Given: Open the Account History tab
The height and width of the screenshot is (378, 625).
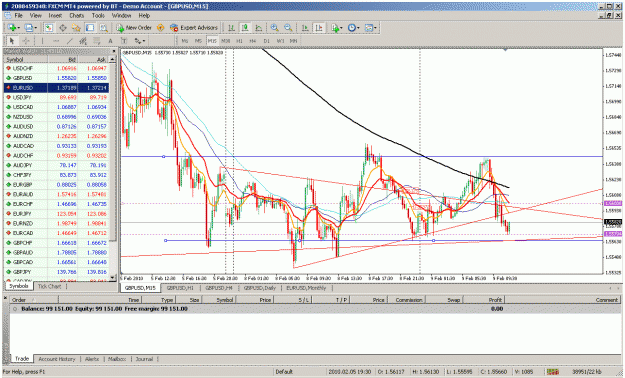Looking at the screenshot, I should point(57,359).
